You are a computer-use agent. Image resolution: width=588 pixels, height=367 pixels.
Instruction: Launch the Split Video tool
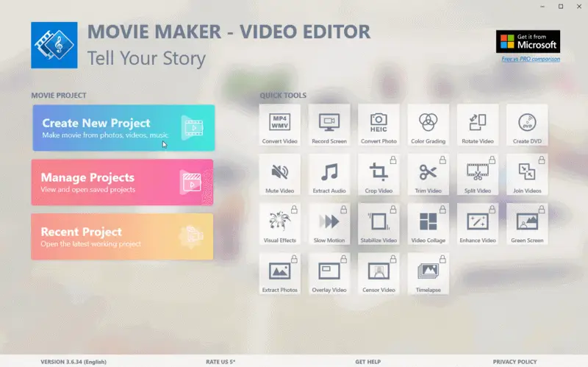[478, 174]
